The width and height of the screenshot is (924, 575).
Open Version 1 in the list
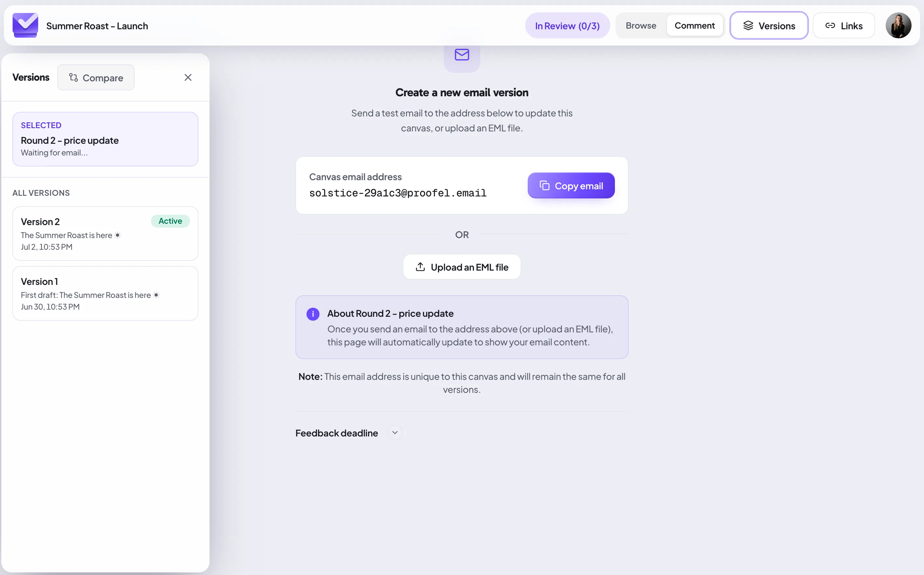click(105, 293)
